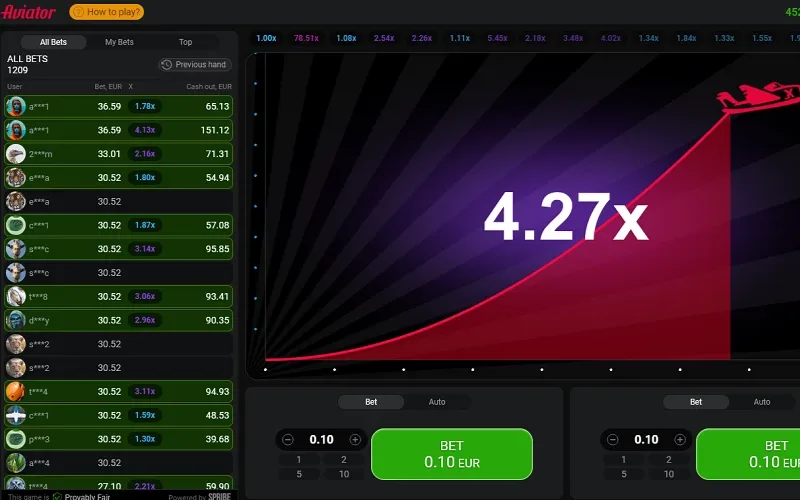Image resolution: width=800 pixels, height=500 pixels.
Task: Decrease bet amount in right bet panel
Action: pos(613,439)
